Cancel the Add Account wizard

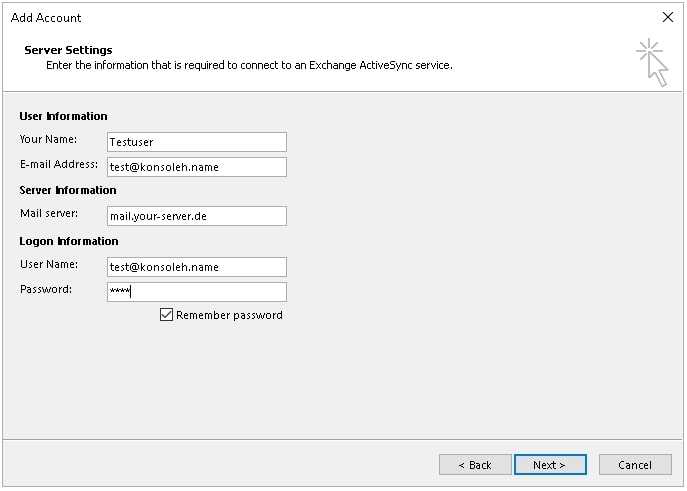[635, 465]
